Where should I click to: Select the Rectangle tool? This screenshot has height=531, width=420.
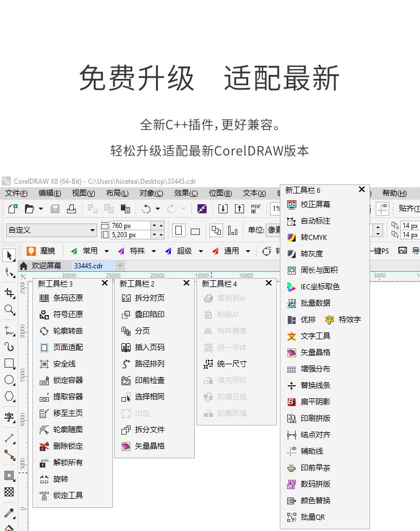click(9, 364)
